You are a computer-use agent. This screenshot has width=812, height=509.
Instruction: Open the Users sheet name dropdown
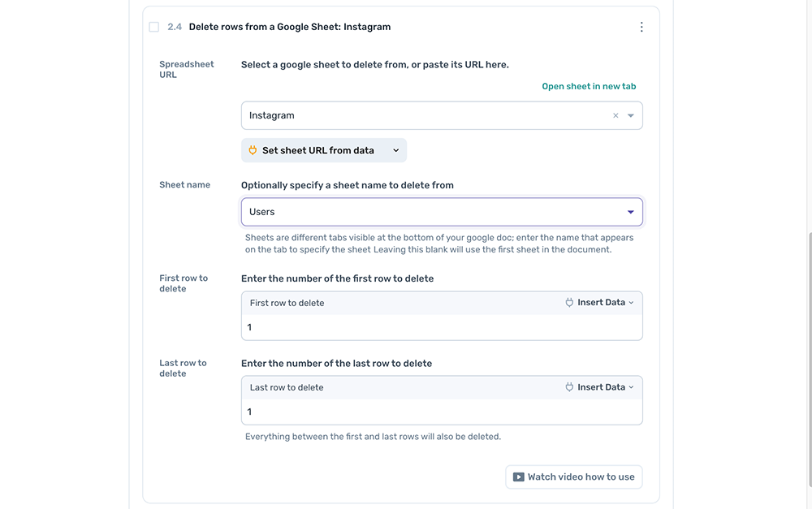coord(631,212)
